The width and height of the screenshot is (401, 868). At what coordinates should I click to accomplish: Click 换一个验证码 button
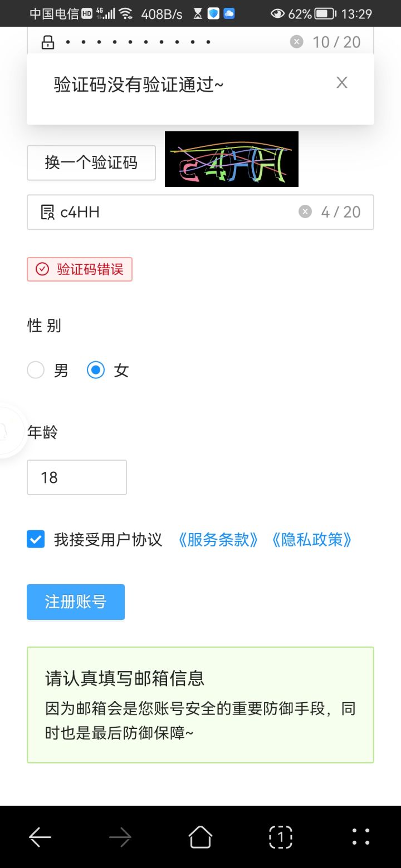click(x=91, y=163)
